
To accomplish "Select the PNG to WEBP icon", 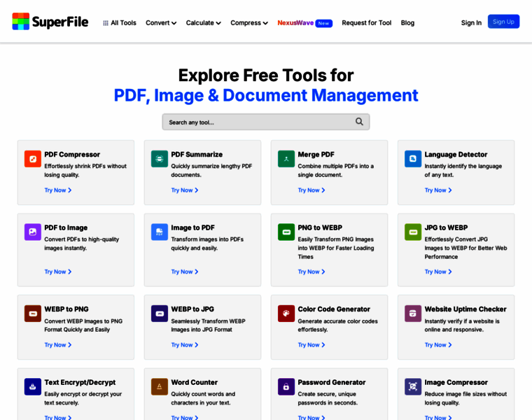I will 286,232.
